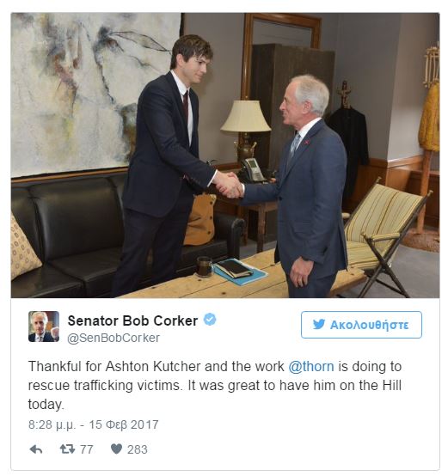Viewport: 448px width, 476px height.
Task: Click the blue verified badge checkmark
Action: pos(210,320)
